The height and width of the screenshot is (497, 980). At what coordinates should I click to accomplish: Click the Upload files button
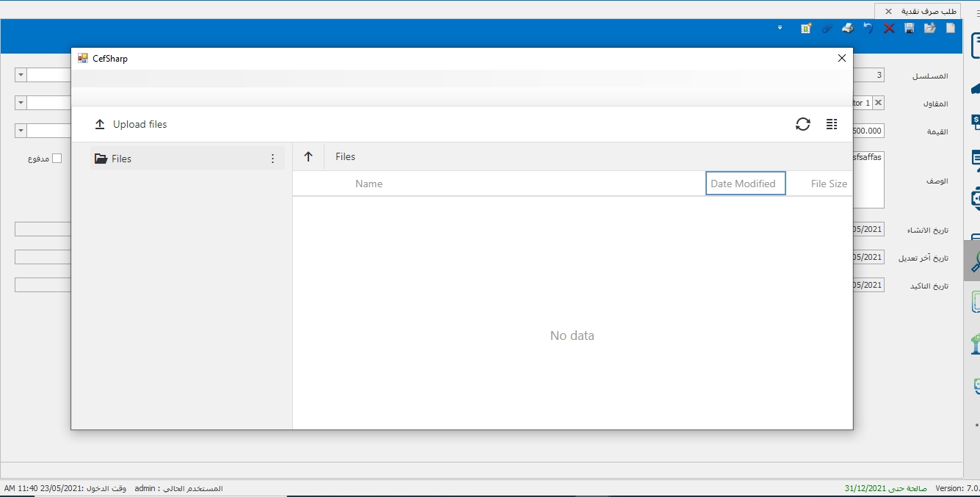131,125
